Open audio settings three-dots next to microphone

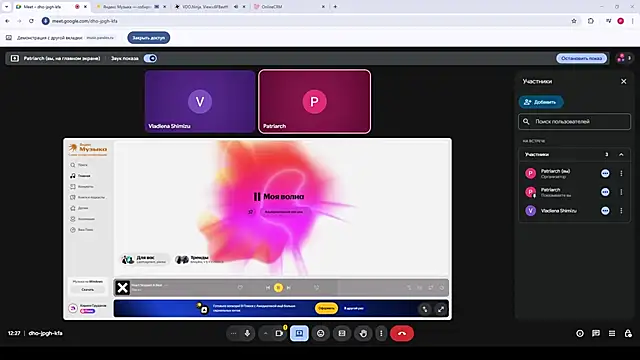(233, 333)
